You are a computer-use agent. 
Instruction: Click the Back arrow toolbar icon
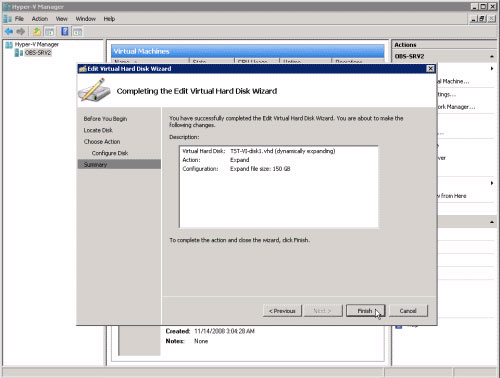[9, 32]
